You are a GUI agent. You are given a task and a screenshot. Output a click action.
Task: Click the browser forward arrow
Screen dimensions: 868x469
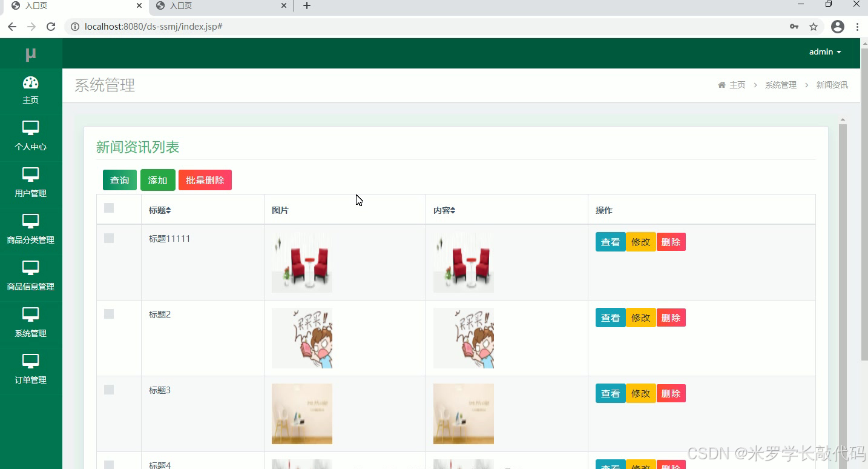[31, 27]
